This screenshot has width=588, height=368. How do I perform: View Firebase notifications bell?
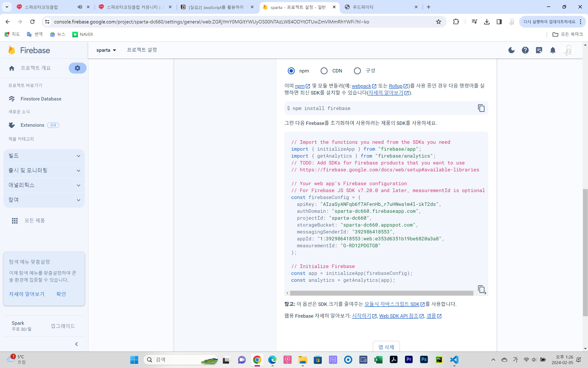(x=553, y=50)
